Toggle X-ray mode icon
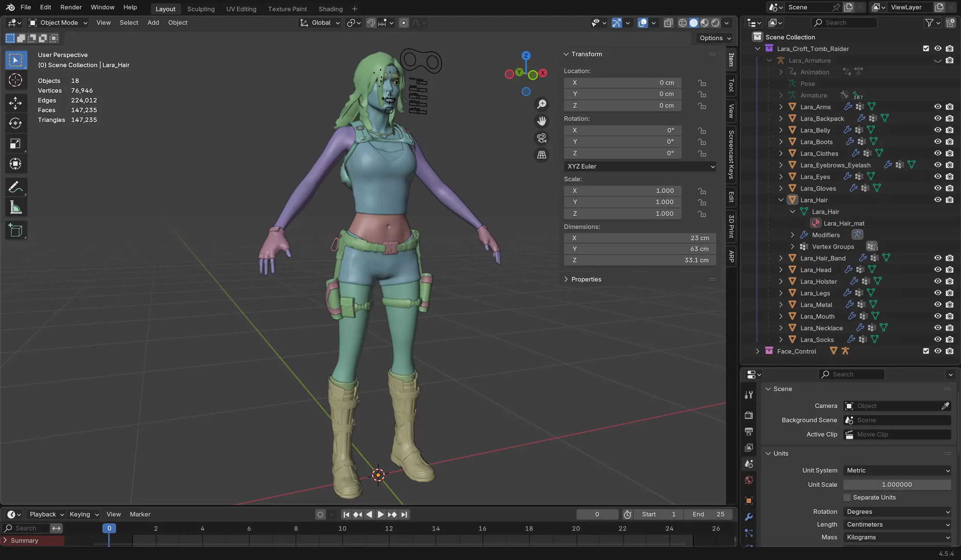This screenshot has width=961, height=560. (x=668, y=23)
